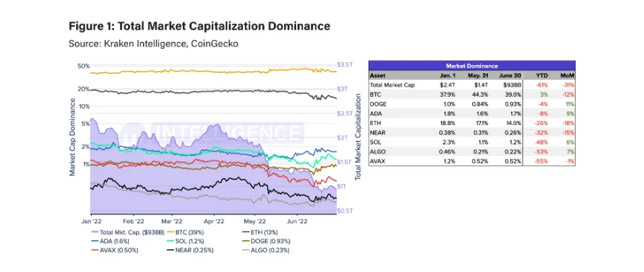Select the ETH row in the table
The image size is (644, 272).
472,123
